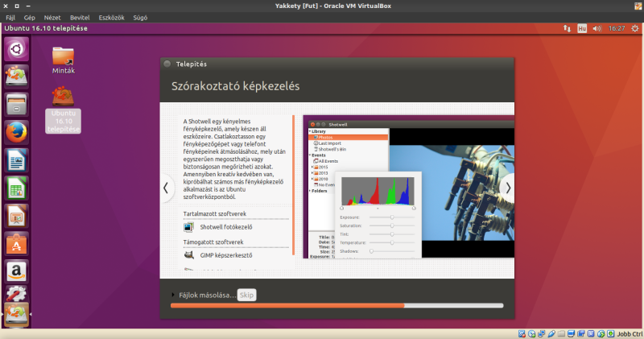The height and width of the screenshot is (339, 644).
Task: Open the network indicator in top panel
Action: (x=563, y=28)
